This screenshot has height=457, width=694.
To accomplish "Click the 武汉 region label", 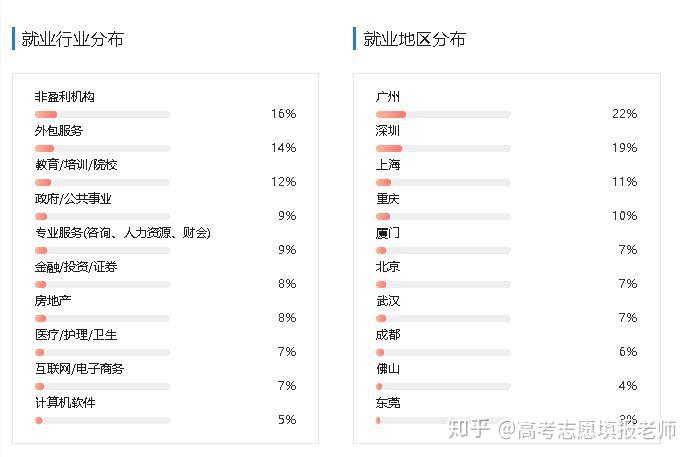I will [x=388, y=301].
